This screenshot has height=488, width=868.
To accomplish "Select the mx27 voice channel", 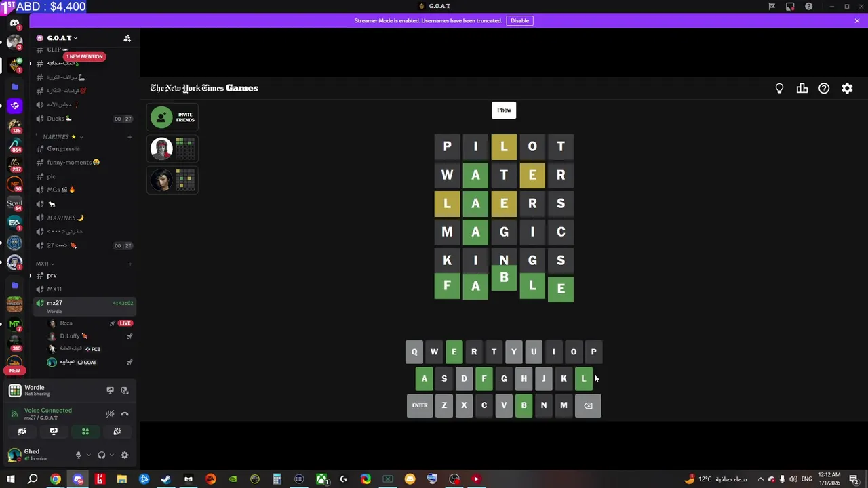I will pos(84,306).
